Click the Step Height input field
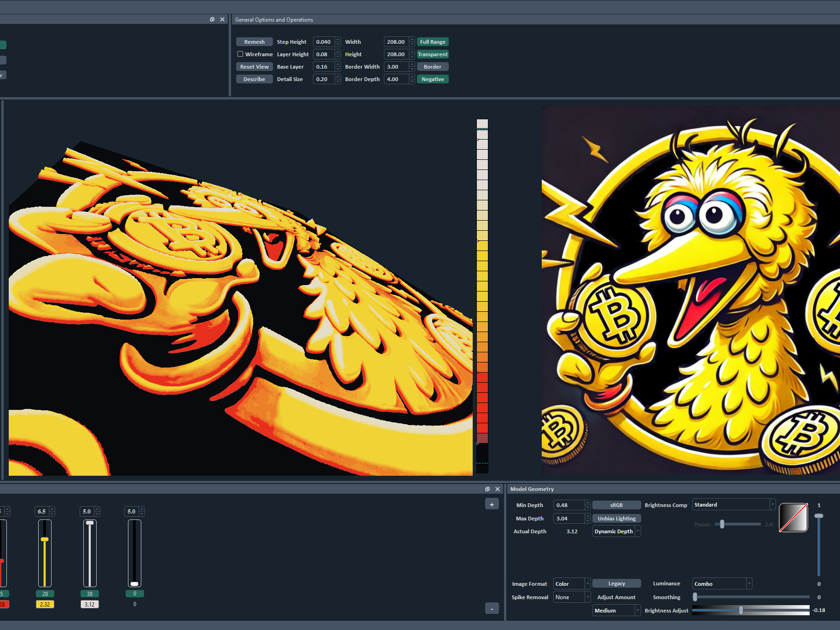840x630 pixels. [x=324, y=42]
